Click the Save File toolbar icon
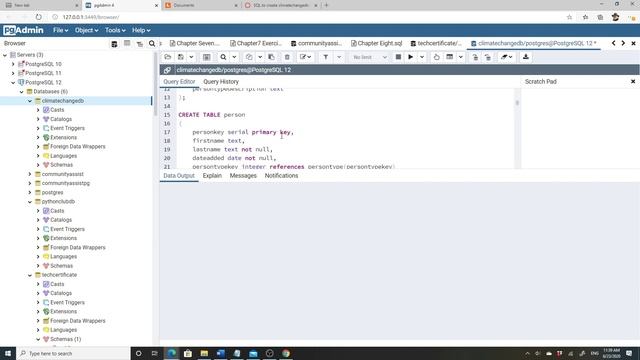Screen dimensions: 640x360 tap(181, 57)
